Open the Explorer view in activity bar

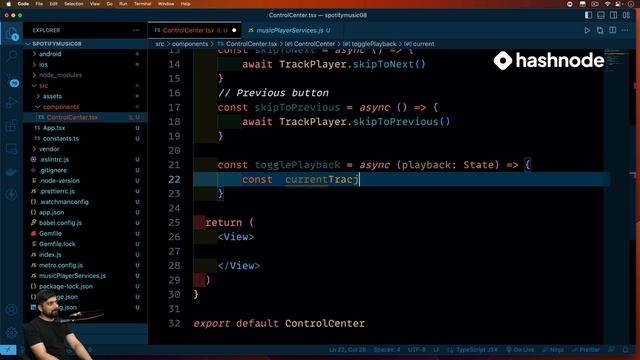tap(11, 33)
